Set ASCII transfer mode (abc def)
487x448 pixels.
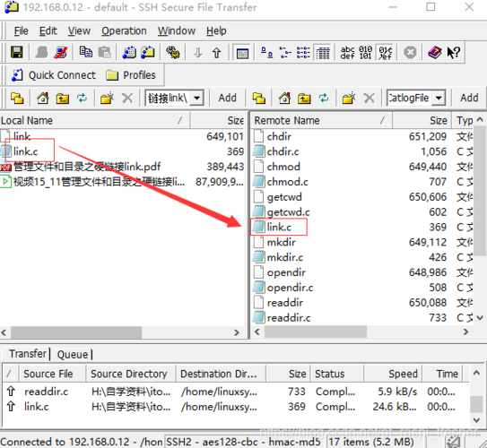pos(348,53)
